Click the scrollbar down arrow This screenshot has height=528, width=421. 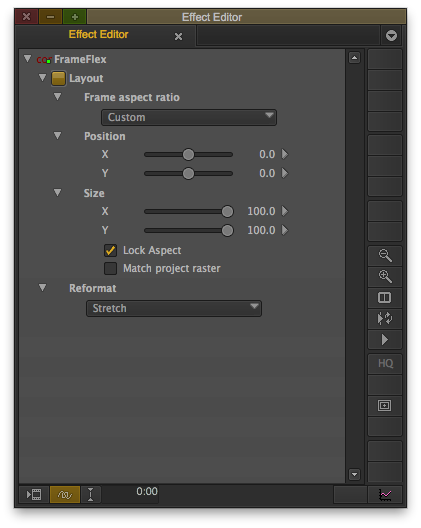coord(354,475)
